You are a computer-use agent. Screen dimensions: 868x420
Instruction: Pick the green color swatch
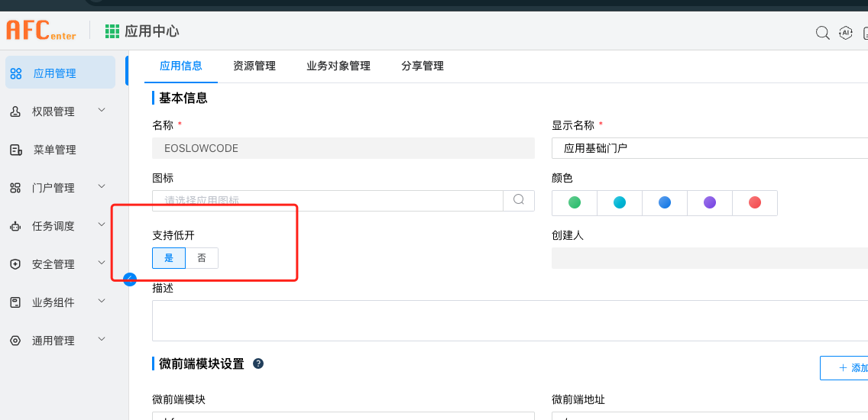[x=575, y=202]
